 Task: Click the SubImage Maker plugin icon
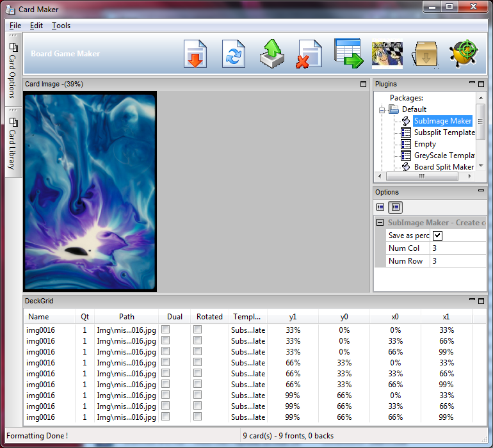406,121
